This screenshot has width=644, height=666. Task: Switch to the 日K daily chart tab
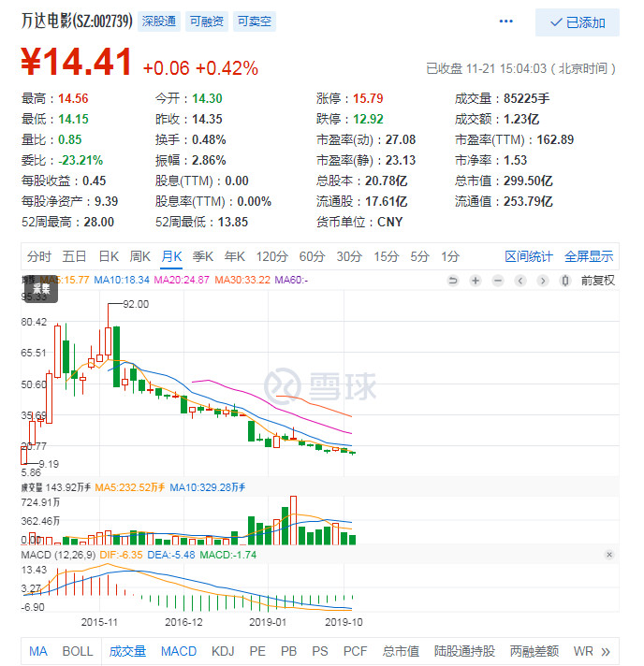tap(109, 256)
